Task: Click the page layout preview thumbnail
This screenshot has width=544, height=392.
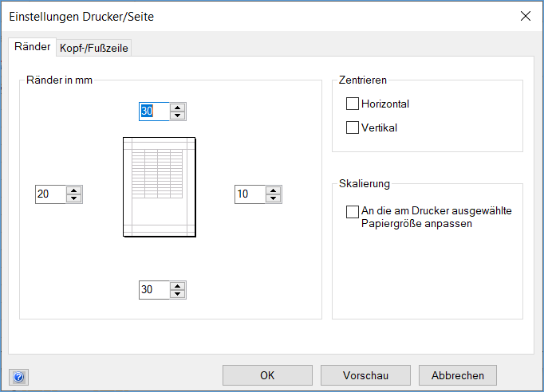Action: coord(160,187)
